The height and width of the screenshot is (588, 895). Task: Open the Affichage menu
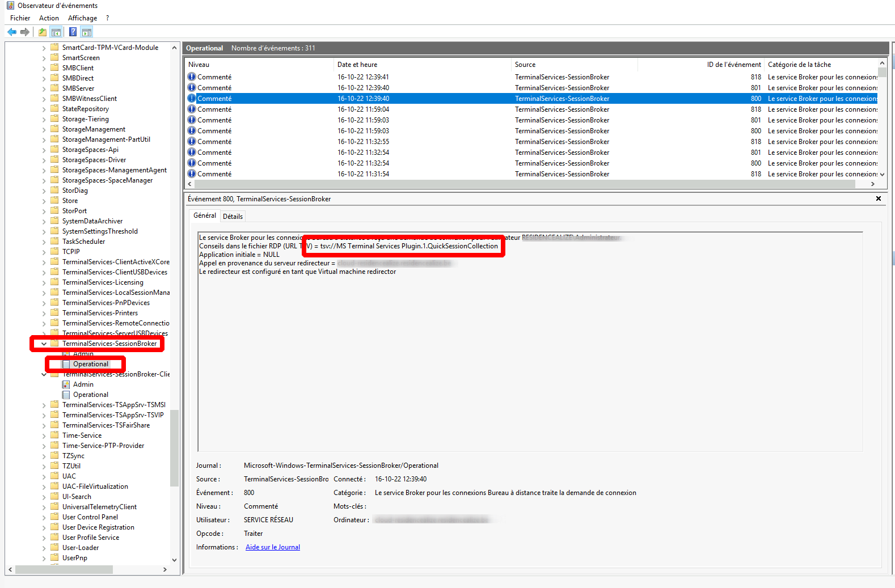tap(82, 18)
